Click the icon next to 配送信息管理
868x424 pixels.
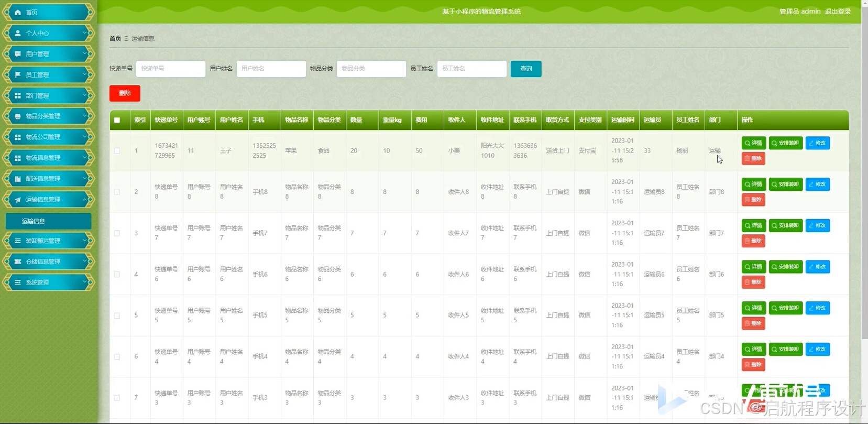18,179
